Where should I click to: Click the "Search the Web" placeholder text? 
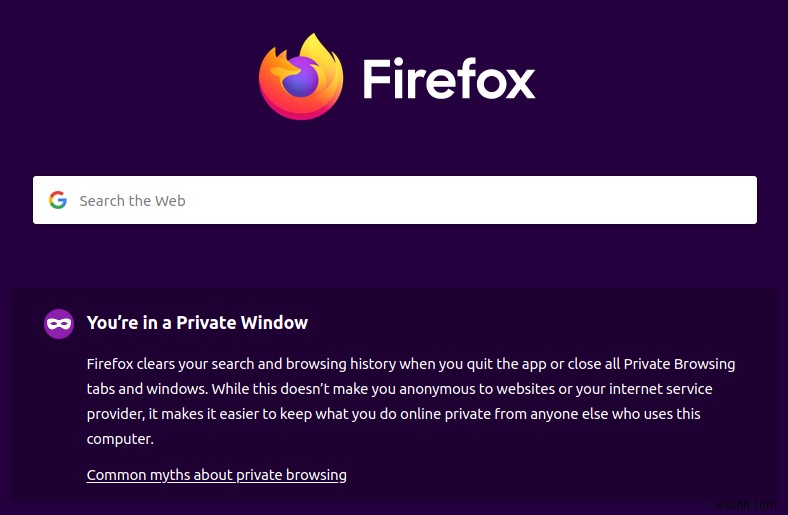click(132, 201)
